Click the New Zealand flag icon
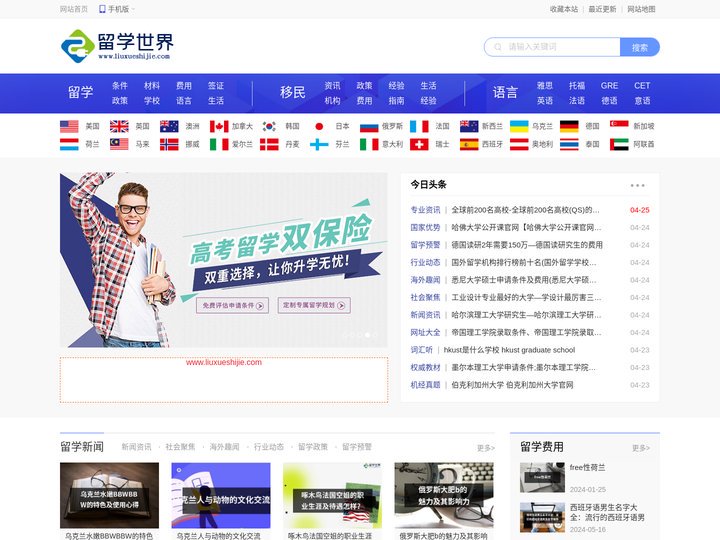Viewport: 720px width, 540px height. pos(469,126)
